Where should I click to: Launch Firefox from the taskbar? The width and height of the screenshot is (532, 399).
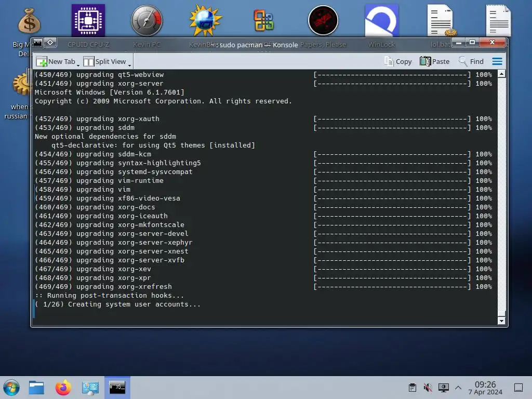[x=63, y=388]
